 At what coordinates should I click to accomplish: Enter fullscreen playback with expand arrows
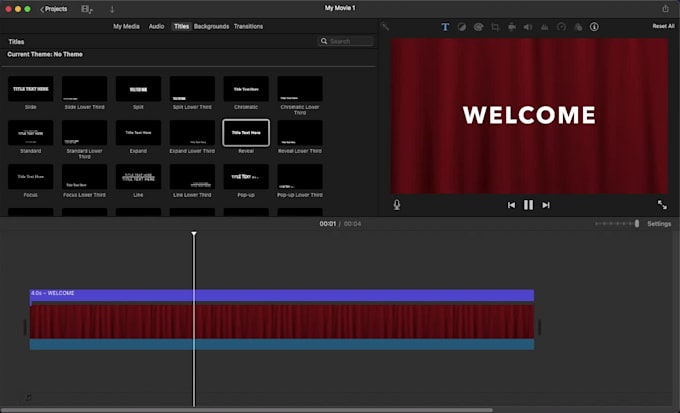[662, 205]
